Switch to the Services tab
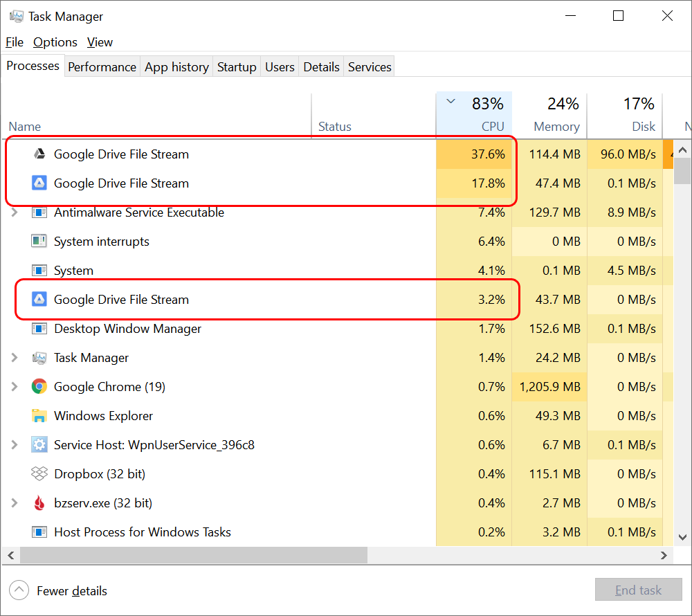Viewport: 692px width, 616px height. (370, 66)
